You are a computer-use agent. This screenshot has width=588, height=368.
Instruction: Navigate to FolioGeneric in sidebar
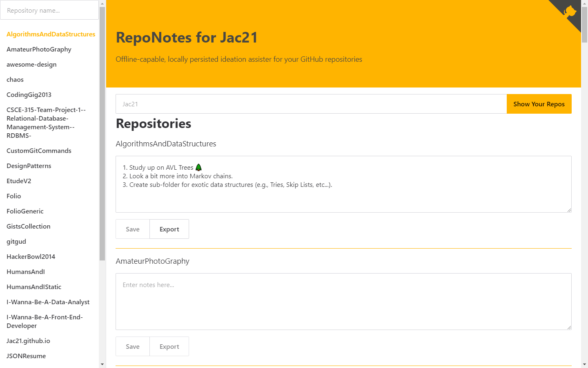coord(25,211)
